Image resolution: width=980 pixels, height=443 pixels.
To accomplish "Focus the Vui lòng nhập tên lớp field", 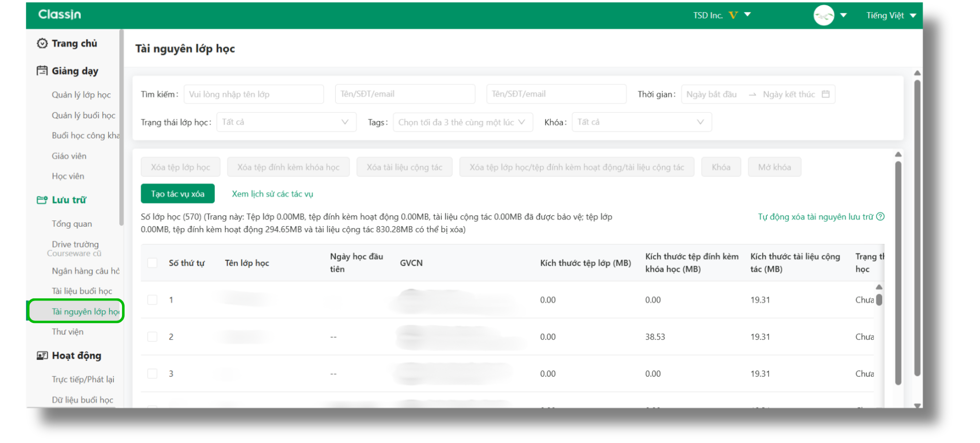I will coord(254,94).
